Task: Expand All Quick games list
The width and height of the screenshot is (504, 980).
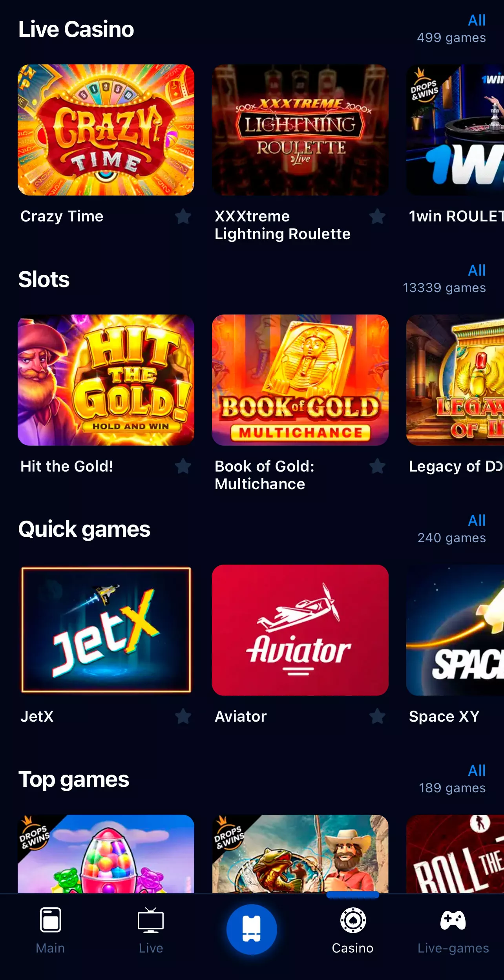Action: [477, 521]
